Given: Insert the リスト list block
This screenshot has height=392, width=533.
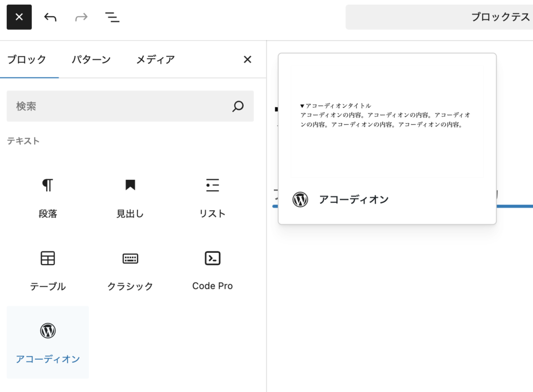Looking at the screenshot, I should coord(212,197).
